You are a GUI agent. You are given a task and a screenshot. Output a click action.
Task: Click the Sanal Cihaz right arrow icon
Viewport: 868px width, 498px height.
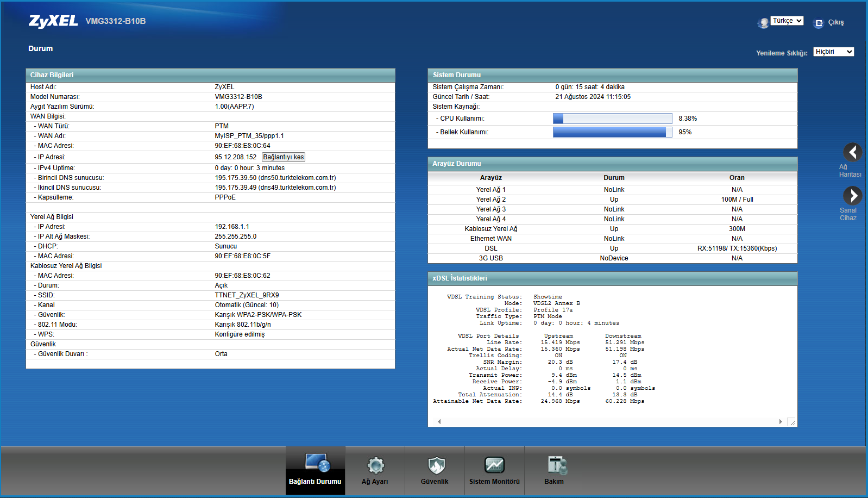852,196
